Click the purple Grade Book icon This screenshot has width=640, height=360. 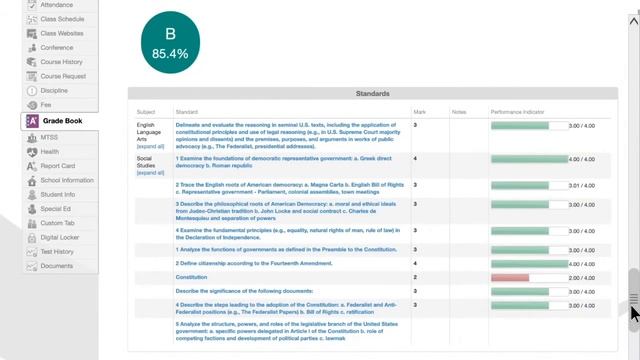[x=32, y=121]
